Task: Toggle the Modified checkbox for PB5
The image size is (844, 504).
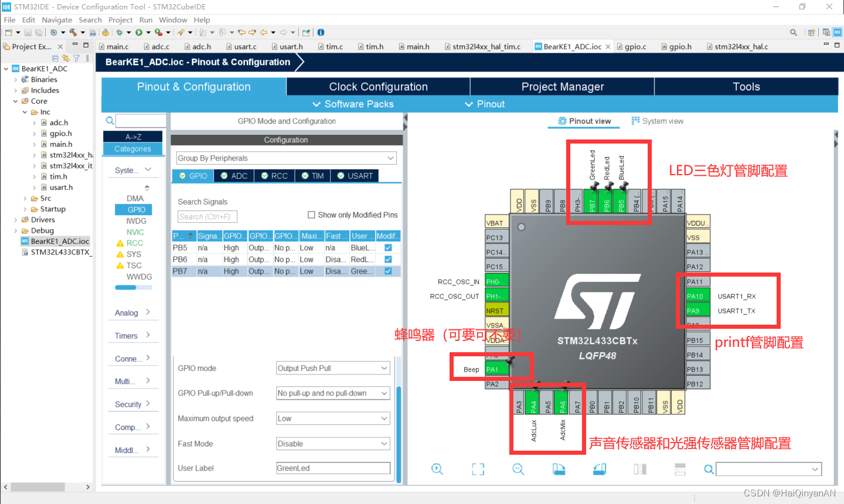Action: pos(388,248)
